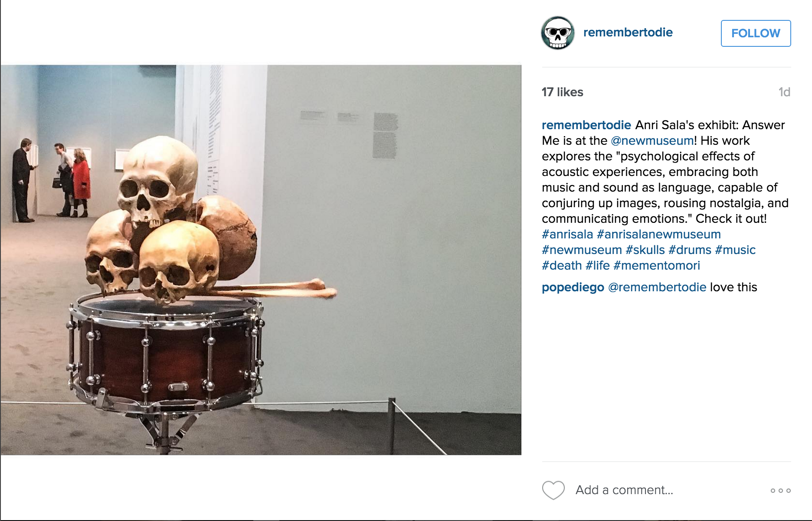
Task: Visit commenter popediego's profile
Action: [x=573, y=287]
